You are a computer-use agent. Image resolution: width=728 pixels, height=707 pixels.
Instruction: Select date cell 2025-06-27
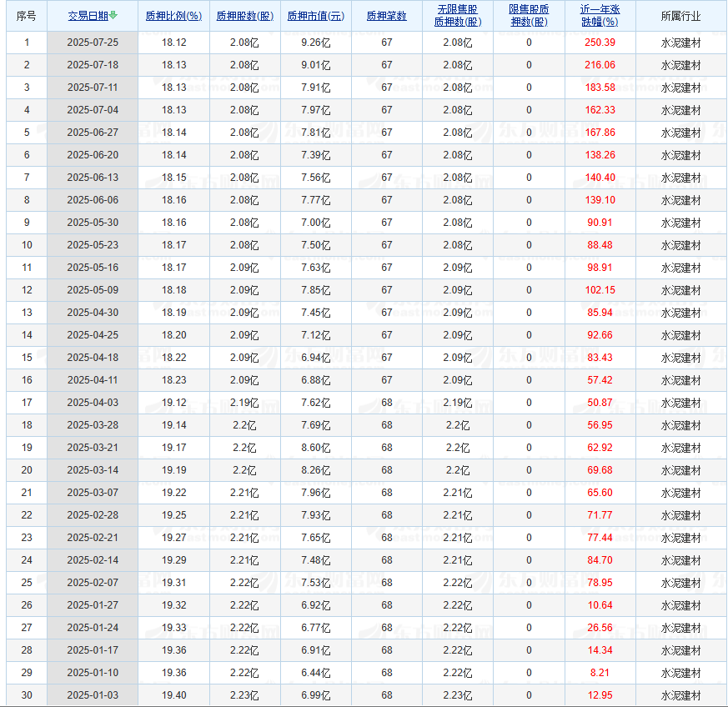tap(93, 133)
